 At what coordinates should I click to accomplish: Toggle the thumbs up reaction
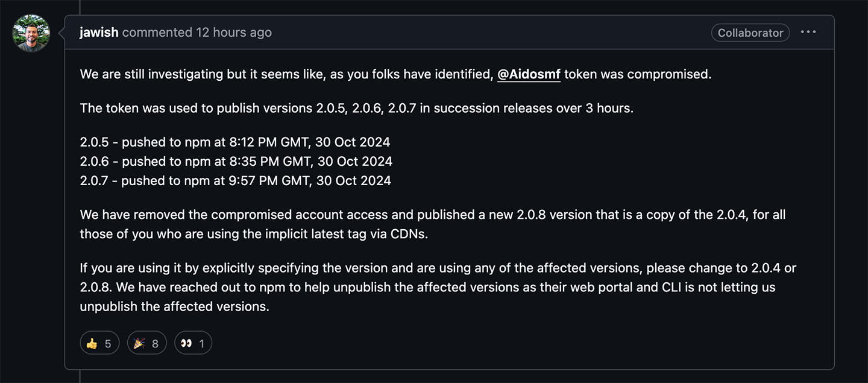click(99, 343)
